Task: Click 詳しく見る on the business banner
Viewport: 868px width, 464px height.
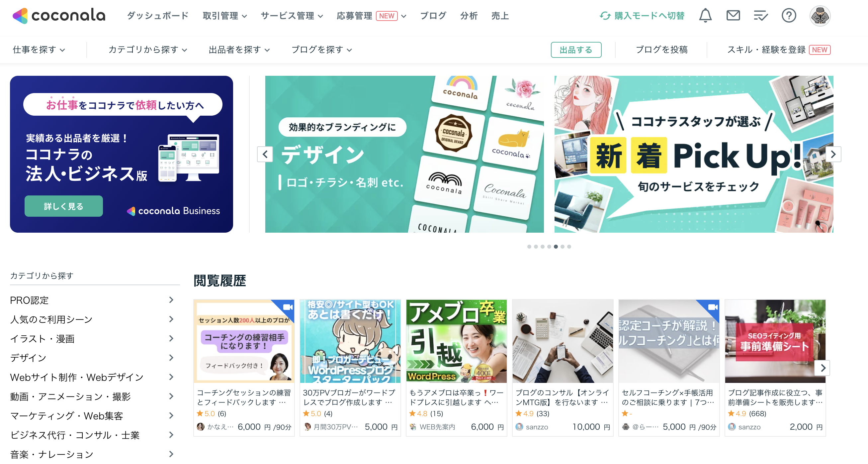Action: pyautogui.click(x=64, y=206)
